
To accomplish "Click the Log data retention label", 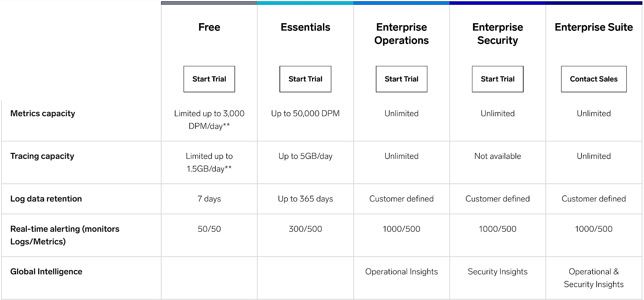I will pyautogui.click(x=46, y=199).
